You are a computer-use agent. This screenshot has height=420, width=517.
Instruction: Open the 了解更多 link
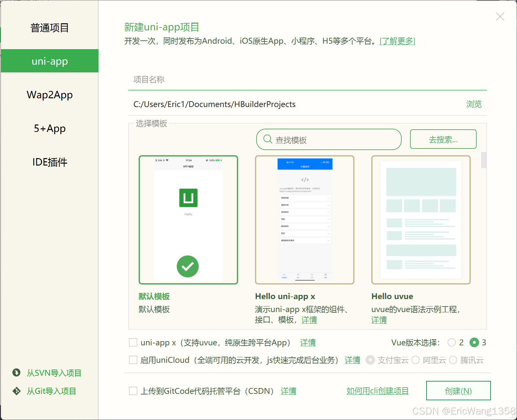[x=397, y=41]
